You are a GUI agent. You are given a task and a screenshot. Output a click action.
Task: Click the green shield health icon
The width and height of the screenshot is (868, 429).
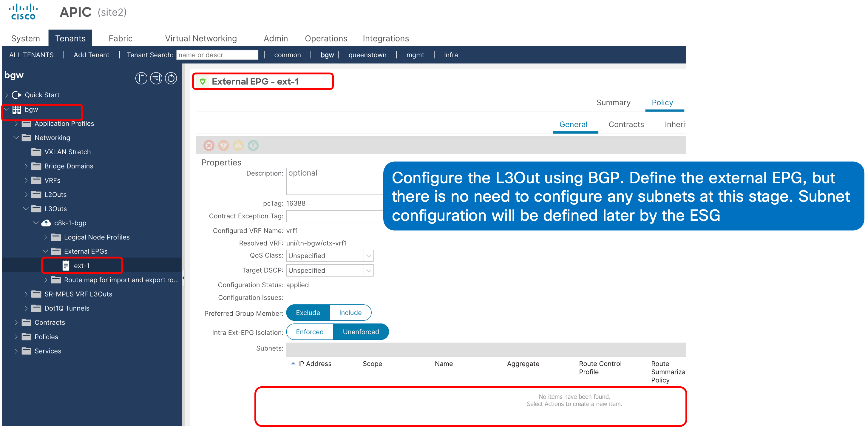pos(203,81)
